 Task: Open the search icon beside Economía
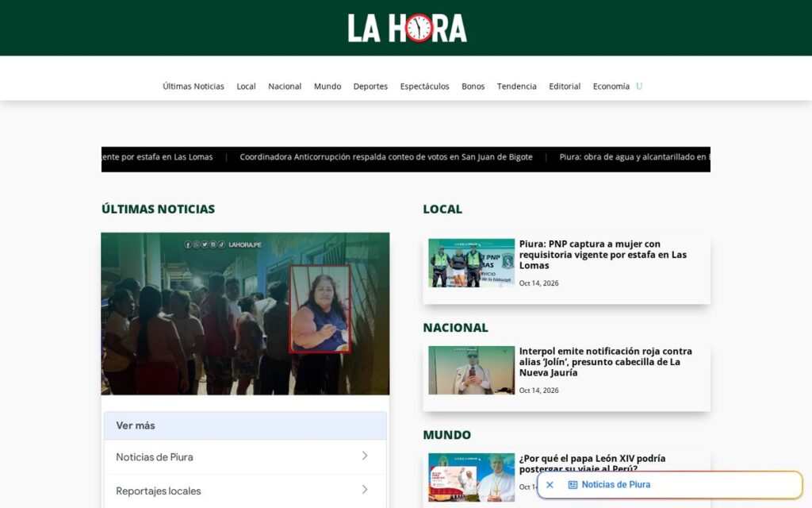tap(639, 86)
